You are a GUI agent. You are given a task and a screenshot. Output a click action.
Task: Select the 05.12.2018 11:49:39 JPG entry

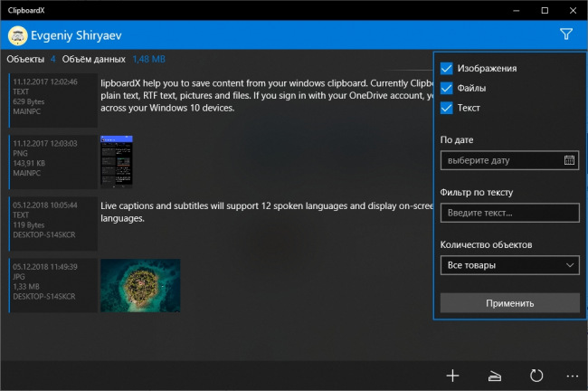pos(52,285)
